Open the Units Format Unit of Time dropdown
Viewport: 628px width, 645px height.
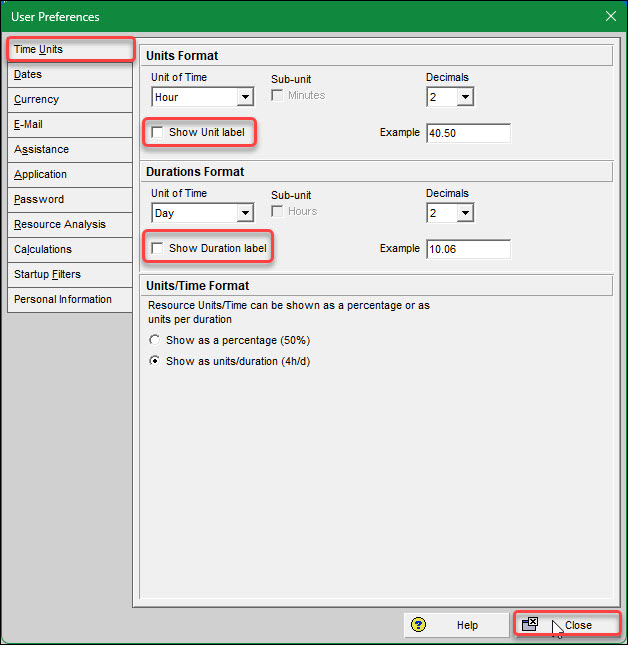click(246, 97)
